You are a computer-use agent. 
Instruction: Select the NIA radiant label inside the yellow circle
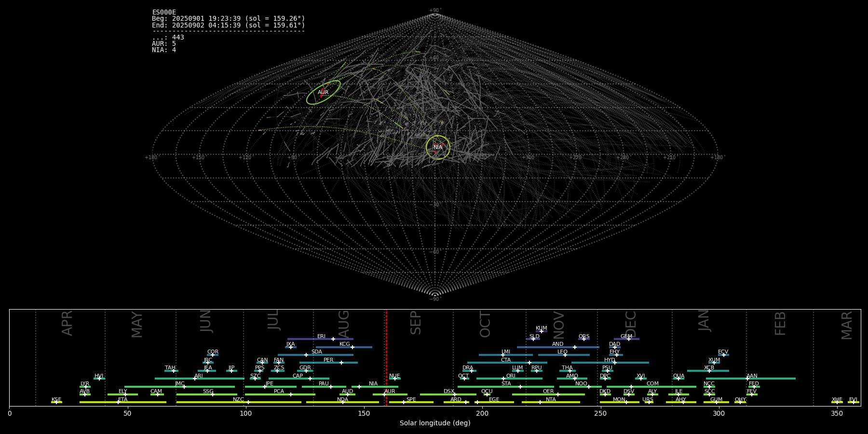pyautogui.click(x=438, y=148)
